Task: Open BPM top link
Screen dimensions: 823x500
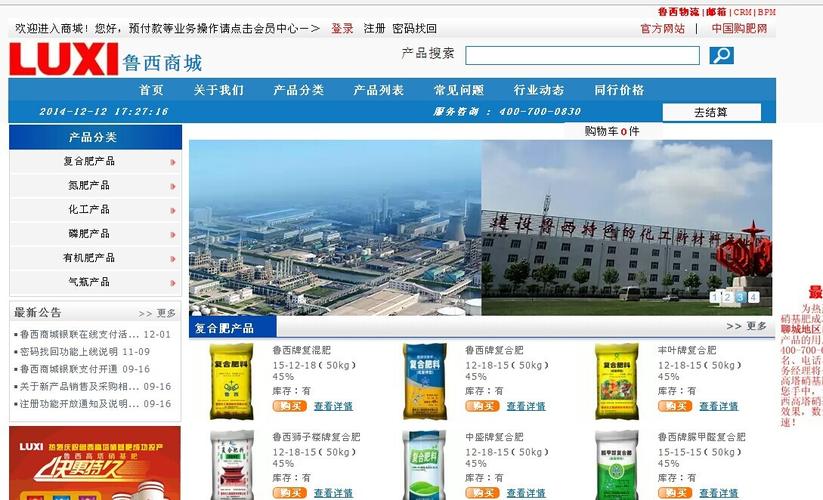Action: pos(767,12)
